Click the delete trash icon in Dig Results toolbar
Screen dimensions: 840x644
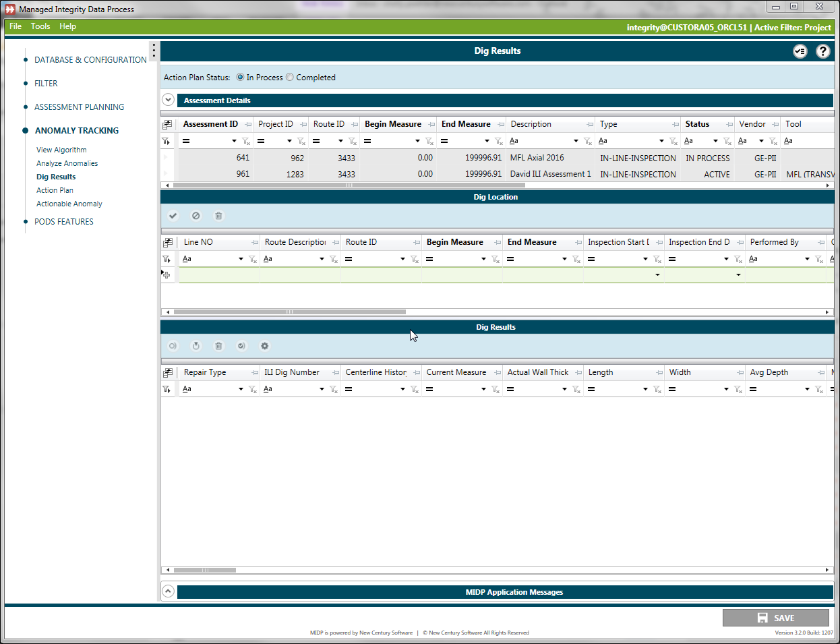(218, 345)
